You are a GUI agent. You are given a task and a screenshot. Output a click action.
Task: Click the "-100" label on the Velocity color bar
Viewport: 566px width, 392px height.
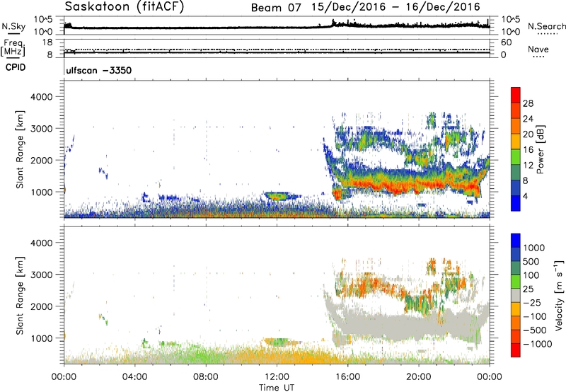(x=535, y=316)
